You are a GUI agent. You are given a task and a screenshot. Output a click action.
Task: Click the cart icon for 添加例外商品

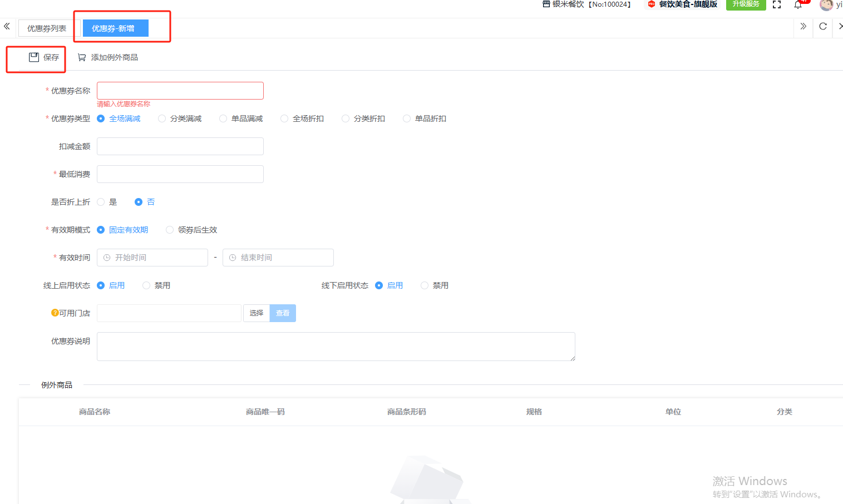click(82, 57)
